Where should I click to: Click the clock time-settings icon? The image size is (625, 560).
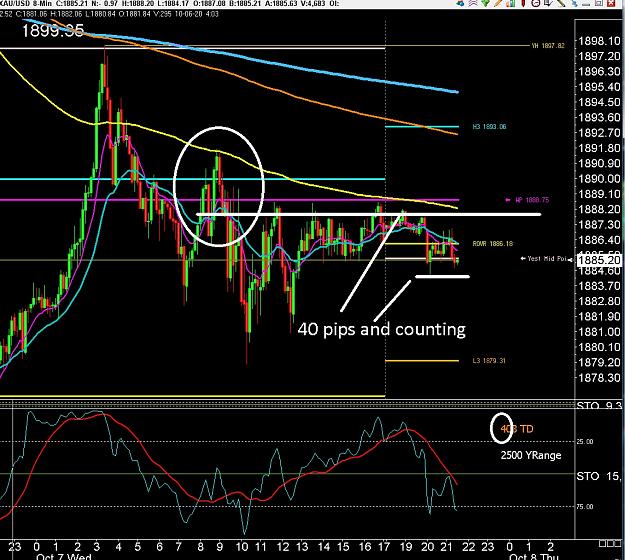pyautogui.click(x=535, y=3)
